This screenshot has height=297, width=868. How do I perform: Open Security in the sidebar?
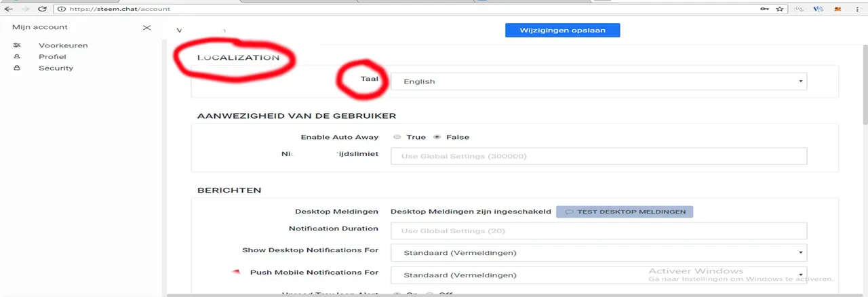click(x=56, y=68)
